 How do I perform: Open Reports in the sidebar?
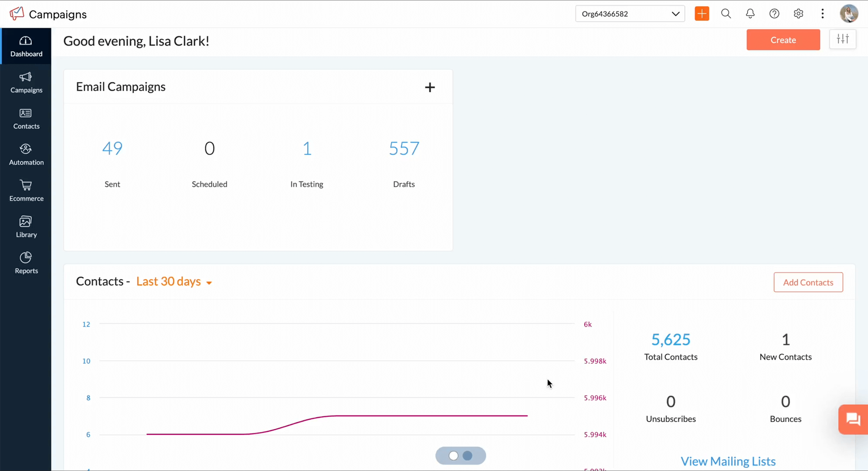pos(26,263)
